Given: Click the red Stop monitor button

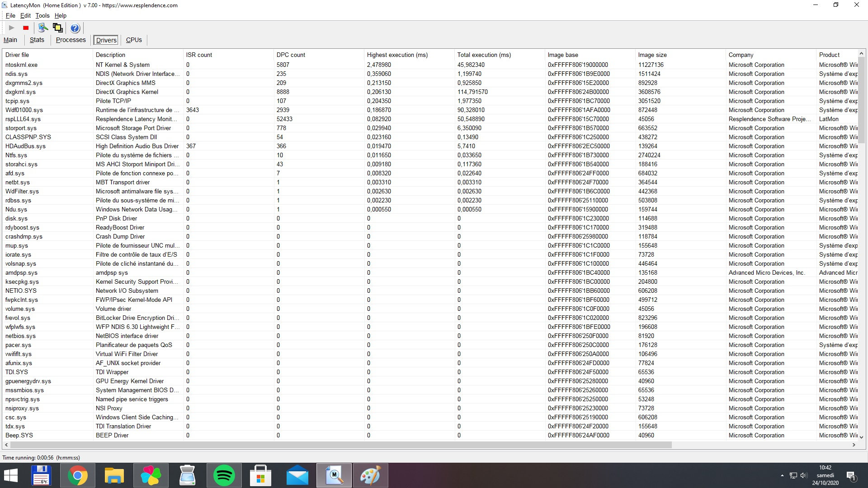Looking at the screenshot, I should pyautogui.click(x=26, y=28).
